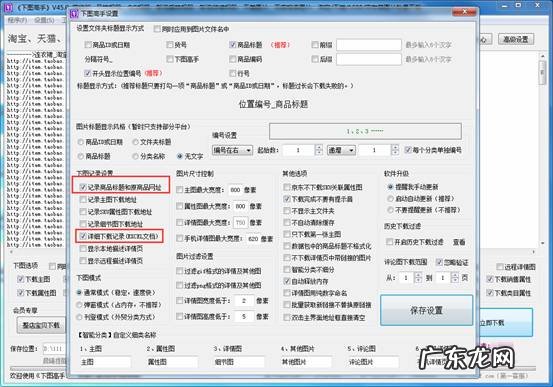Open the 设置 menu in main window

[x=44, y=20]
